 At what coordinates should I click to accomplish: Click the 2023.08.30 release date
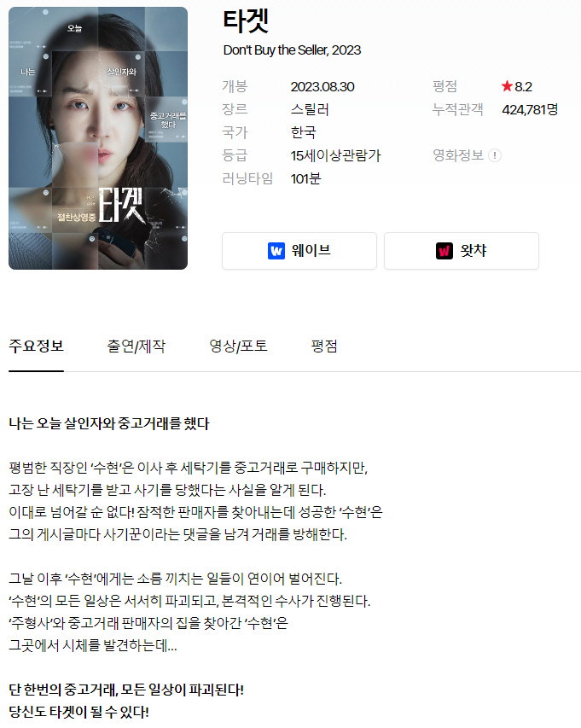coord(322,87)
